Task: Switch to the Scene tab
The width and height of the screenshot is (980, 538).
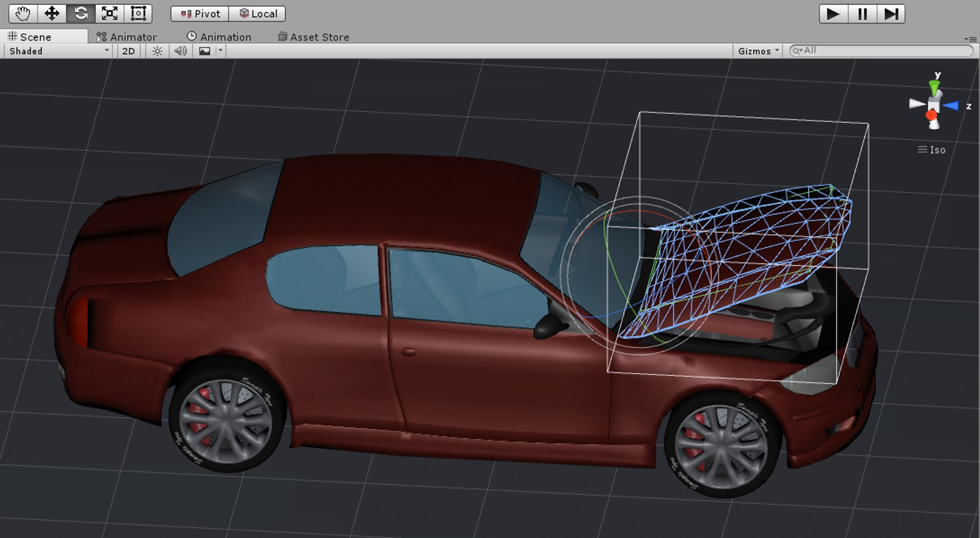Action: [x=44, y=37]
